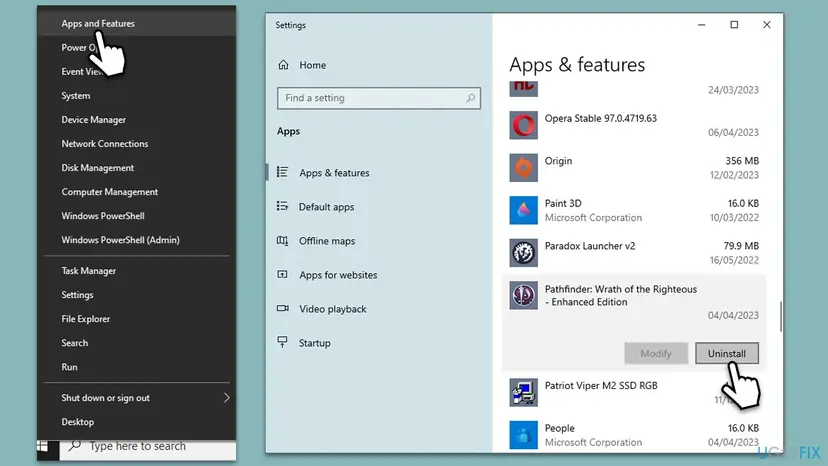This screenshot has width=828, height=466.
Task: Click the Paint 3D app icon
Action: click(x=523, y=210)
